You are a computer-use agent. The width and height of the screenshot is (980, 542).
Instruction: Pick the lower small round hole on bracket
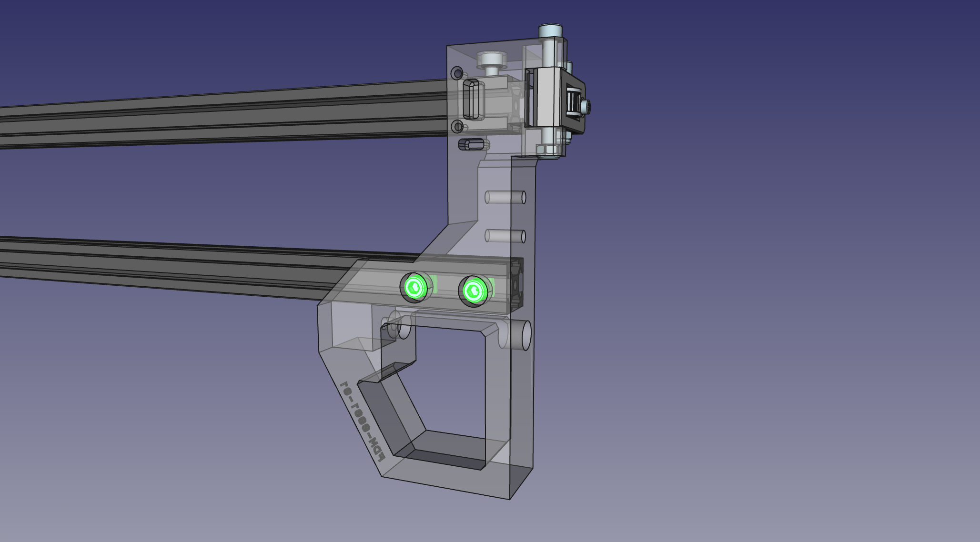[457, 127]
